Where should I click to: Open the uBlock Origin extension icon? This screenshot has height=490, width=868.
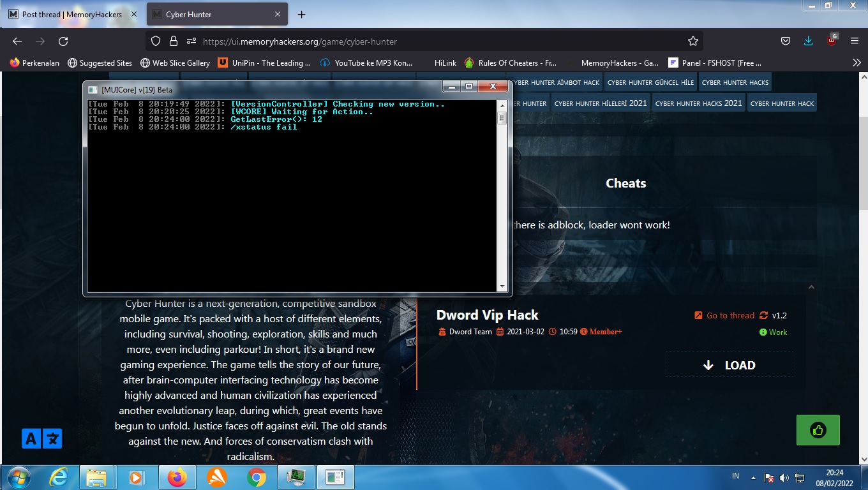click(x=832, y=40)
